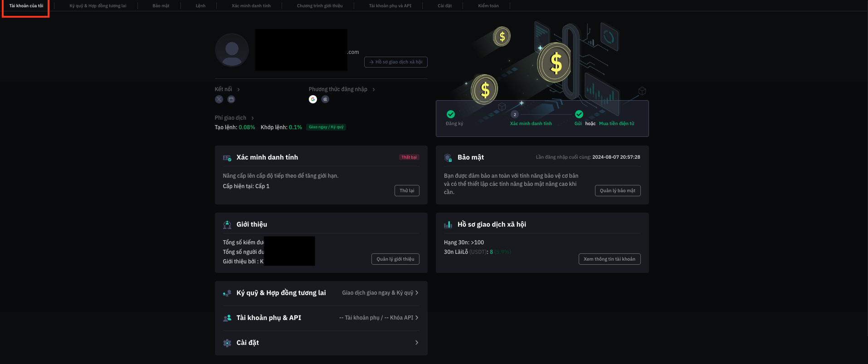
Task: Click the Apple login method icon
Action: click(x=325, y=99)
